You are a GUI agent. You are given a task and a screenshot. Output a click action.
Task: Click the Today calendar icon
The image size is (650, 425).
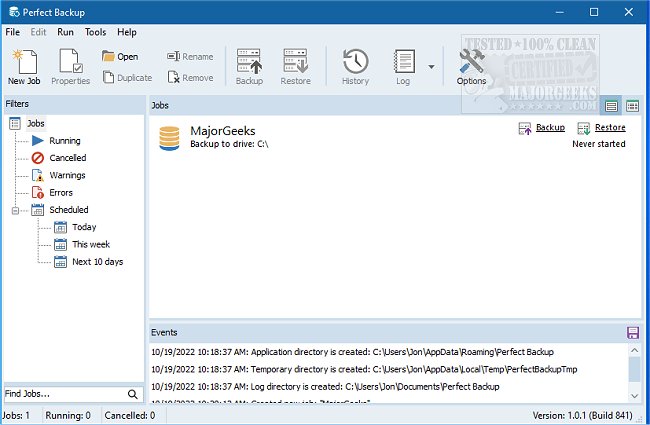(61, 227)
